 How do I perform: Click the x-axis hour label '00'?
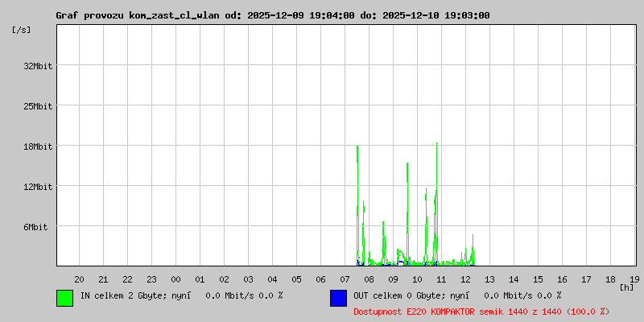[x=175, y=279]
